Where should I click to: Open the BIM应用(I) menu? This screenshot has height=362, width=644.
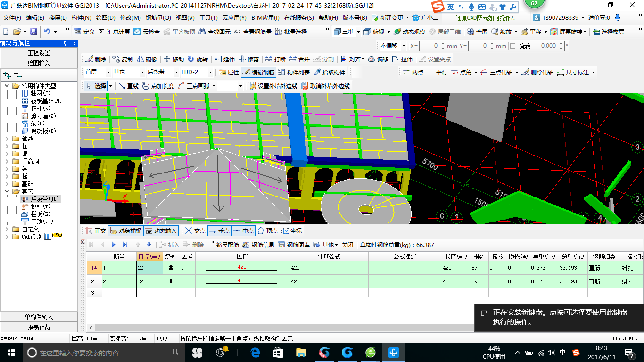click(265, 18)
